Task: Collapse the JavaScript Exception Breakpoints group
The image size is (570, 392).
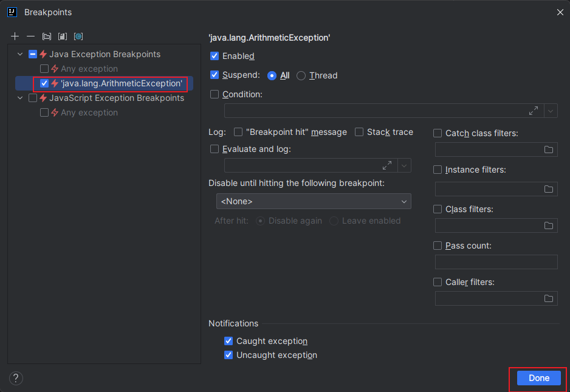Action: coord(20,98)
